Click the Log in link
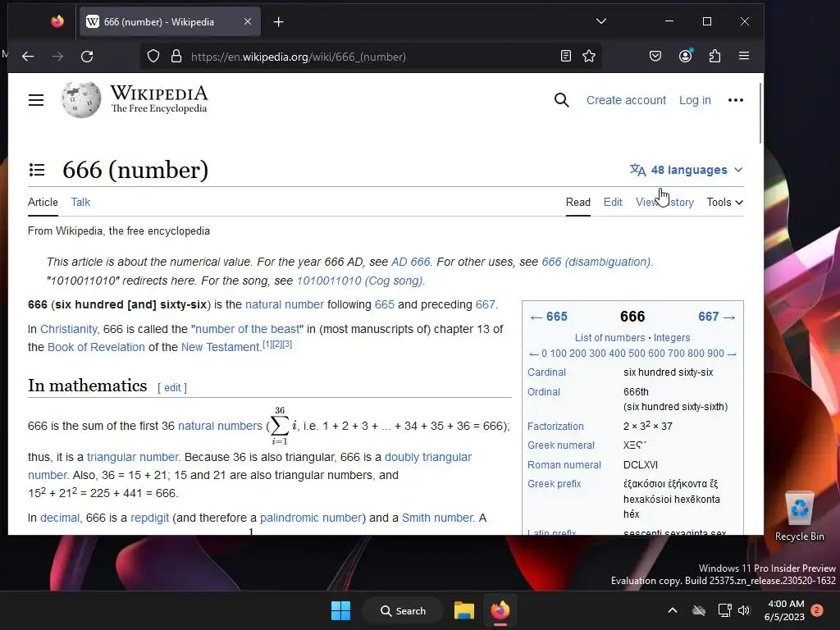The height and width of the screenshot is (630, 840). coord(695,100)
